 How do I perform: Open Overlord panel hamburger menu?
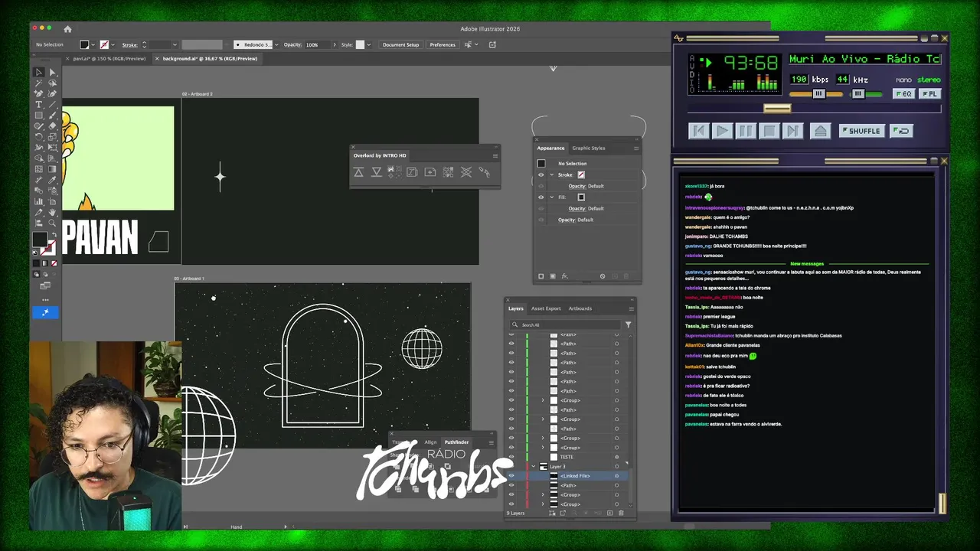point(495,155)
